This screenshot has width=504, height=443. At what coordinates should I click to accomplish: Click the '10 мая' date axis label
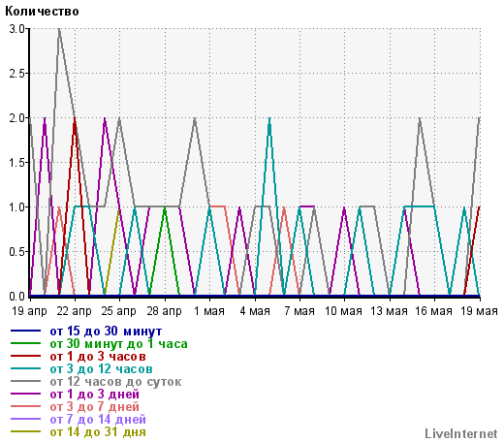(x=343, y=311)
